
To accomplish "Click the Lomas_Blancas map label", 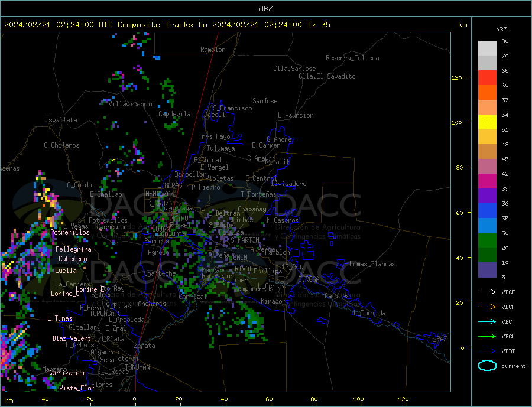I will [372, 264].
